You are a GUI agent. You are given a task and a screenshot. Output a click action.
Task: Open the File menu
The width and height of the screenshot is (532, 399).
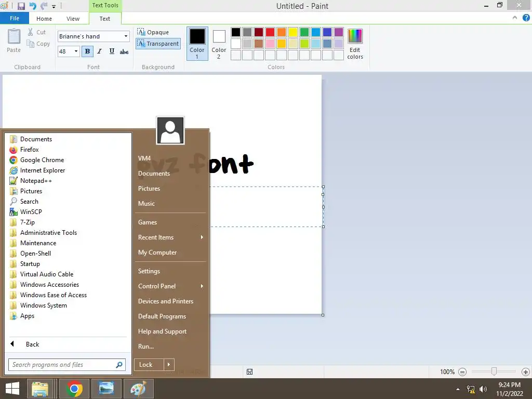(x=14, y=18)
